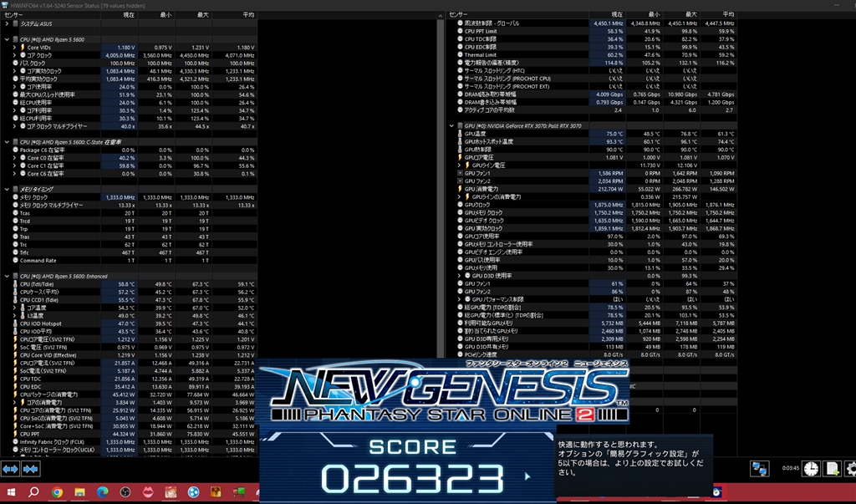This screenshot has height=504, width=856.
Task: Click the blue circle dots taskbar icon
Action: coord(193,492)
